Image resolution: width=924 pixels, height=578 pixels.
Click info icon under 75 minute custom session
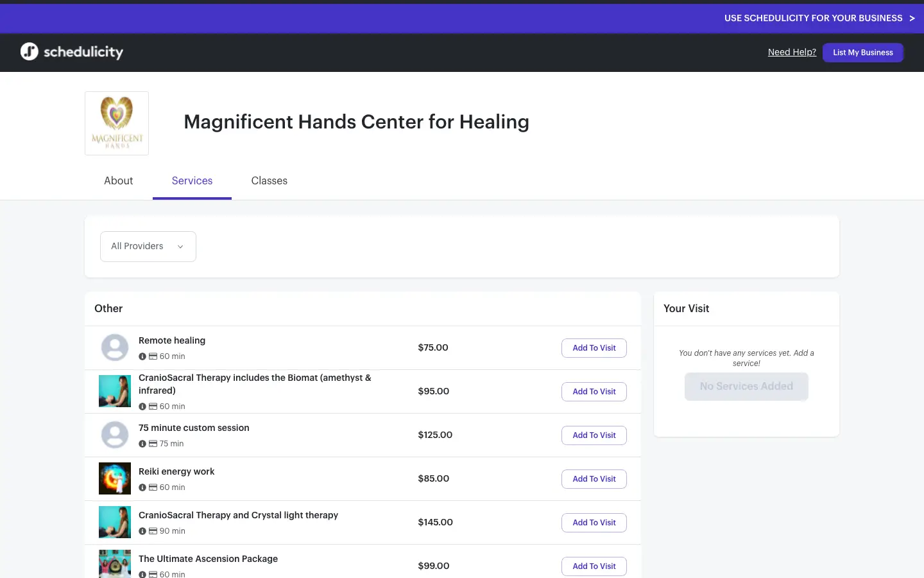(x=142, y=444)
